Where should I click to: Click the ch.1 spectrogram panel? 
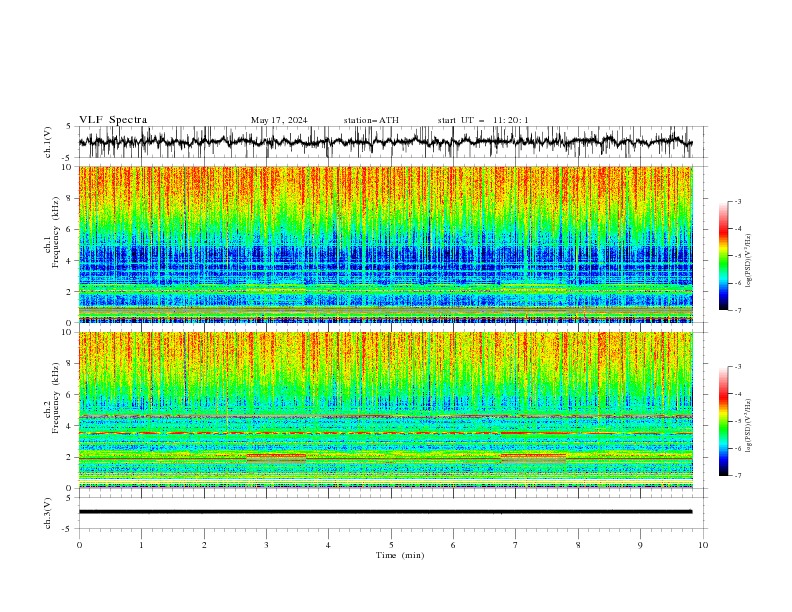[x=386, y=244]
